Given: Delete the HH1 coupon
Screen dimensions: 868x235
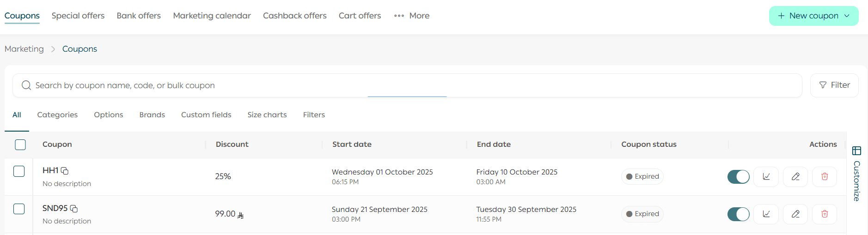Looking at the screenshot, I should pyautogui.click(x=825, y=176).
